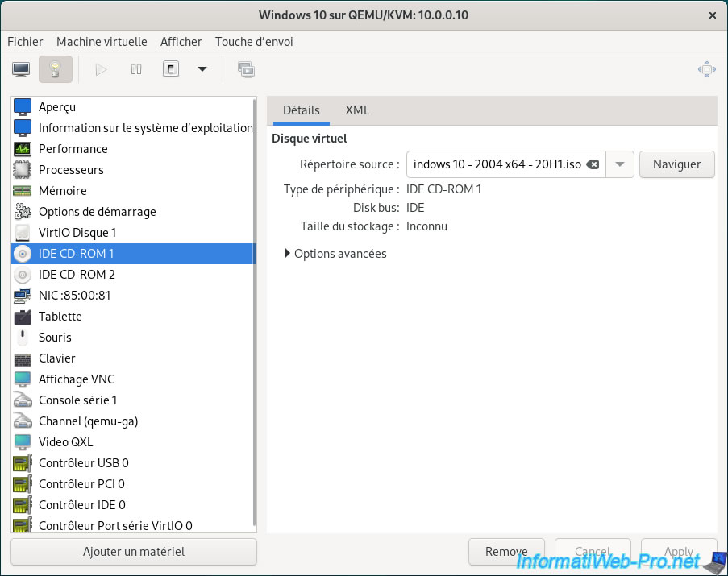Open the Fichier menu
Screen dimensions: 728x576
25,42
